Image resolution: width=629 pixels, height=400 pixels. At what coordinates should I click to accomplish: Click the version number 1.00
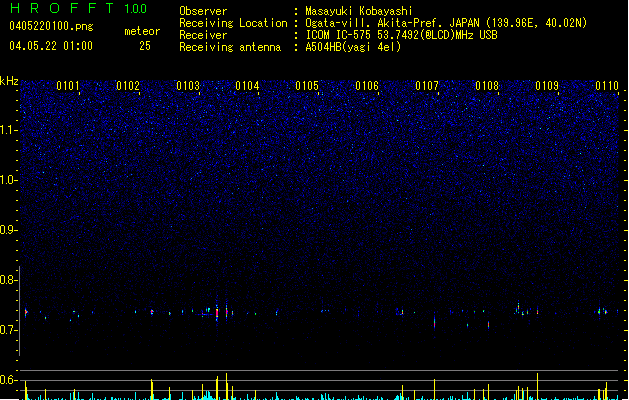(x=135, y=9)
